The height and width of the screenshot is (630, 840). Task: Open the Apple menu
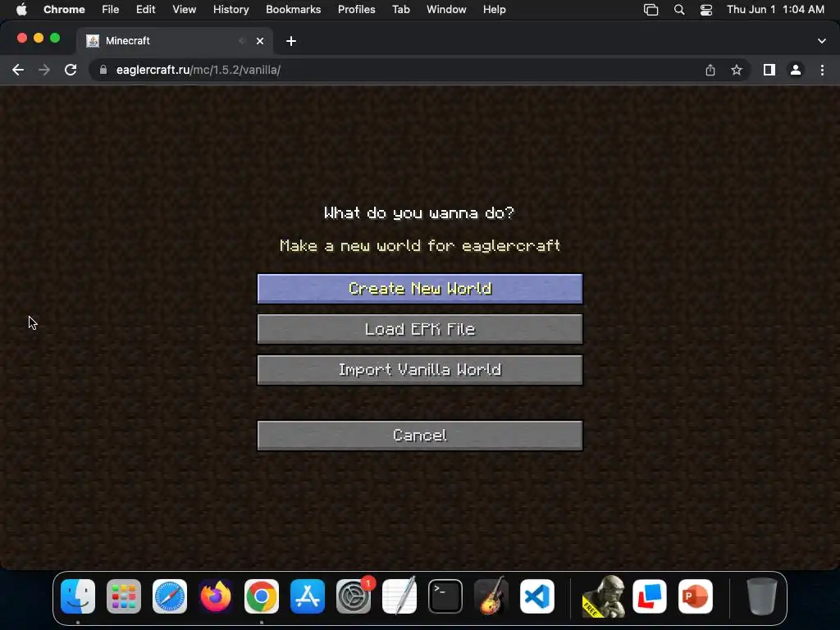[21, 10]
